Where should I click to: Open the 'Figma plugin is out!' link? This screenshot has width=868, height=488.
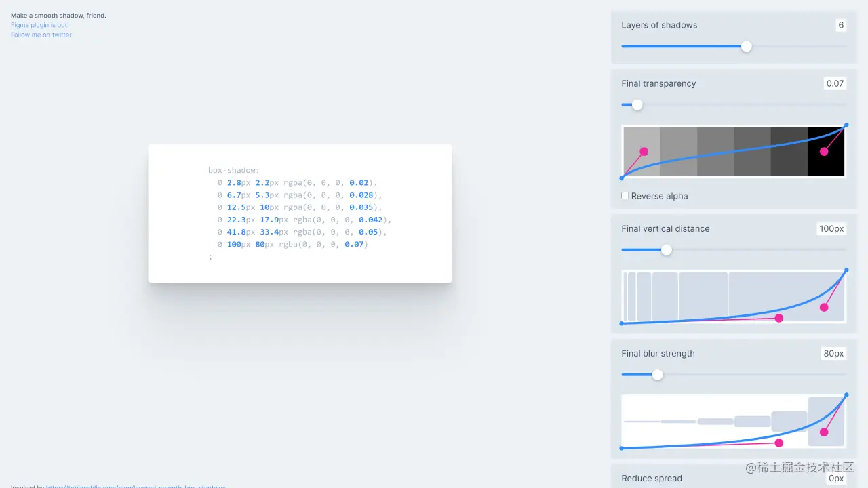point(39,25)
